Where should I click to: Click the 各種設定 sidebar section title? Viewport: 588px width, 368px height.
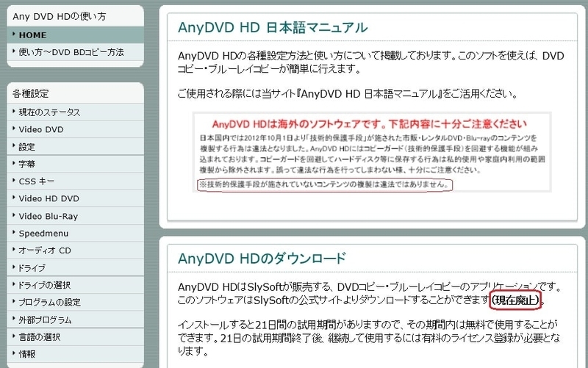(30, 94)
